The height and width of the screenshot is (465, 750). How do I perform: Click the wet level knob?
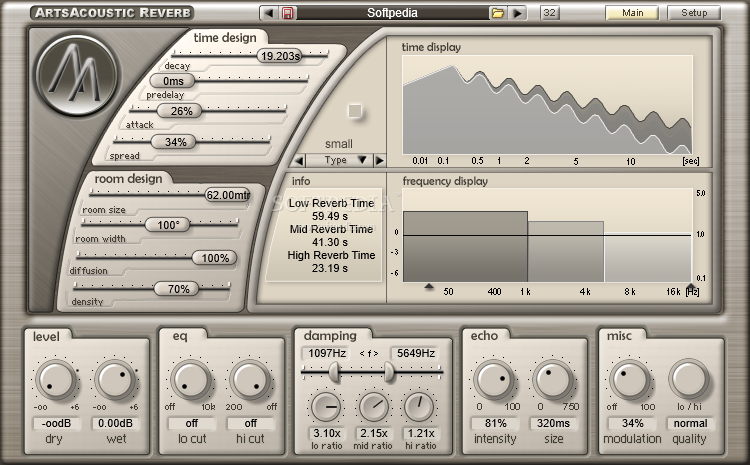115,380
